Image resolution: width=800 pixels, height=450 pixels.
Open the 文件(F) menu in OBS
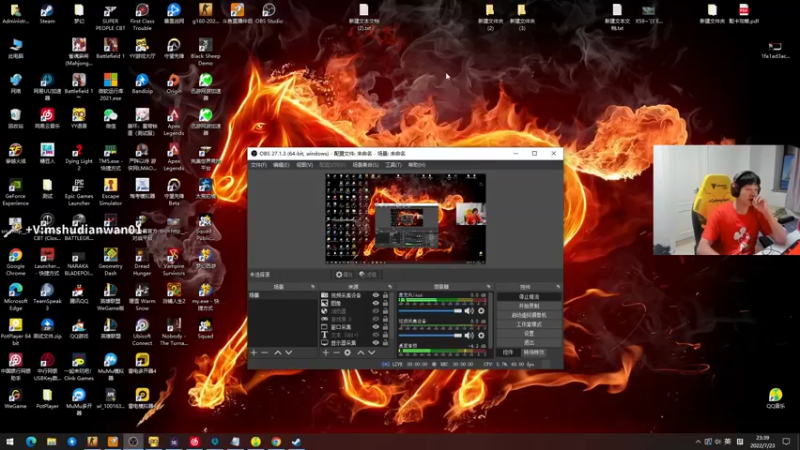[x=258, y=165]
